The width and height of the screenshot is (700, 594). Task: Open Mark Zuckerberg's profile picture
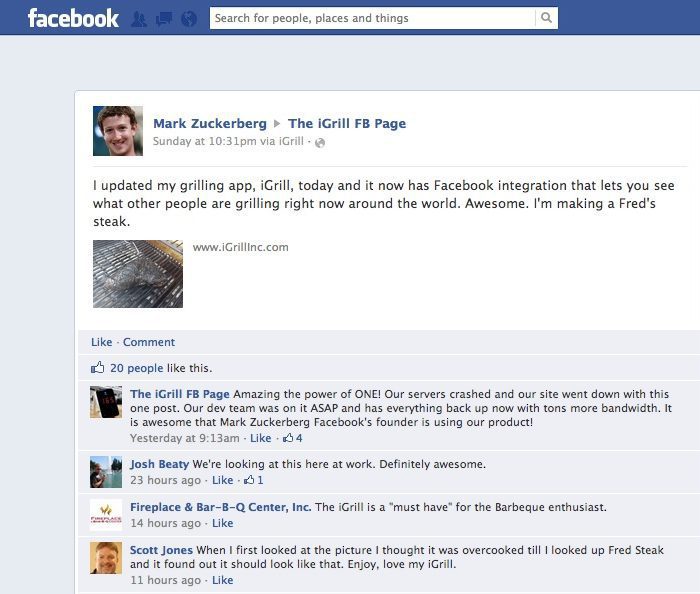click(x=118, y=131)
